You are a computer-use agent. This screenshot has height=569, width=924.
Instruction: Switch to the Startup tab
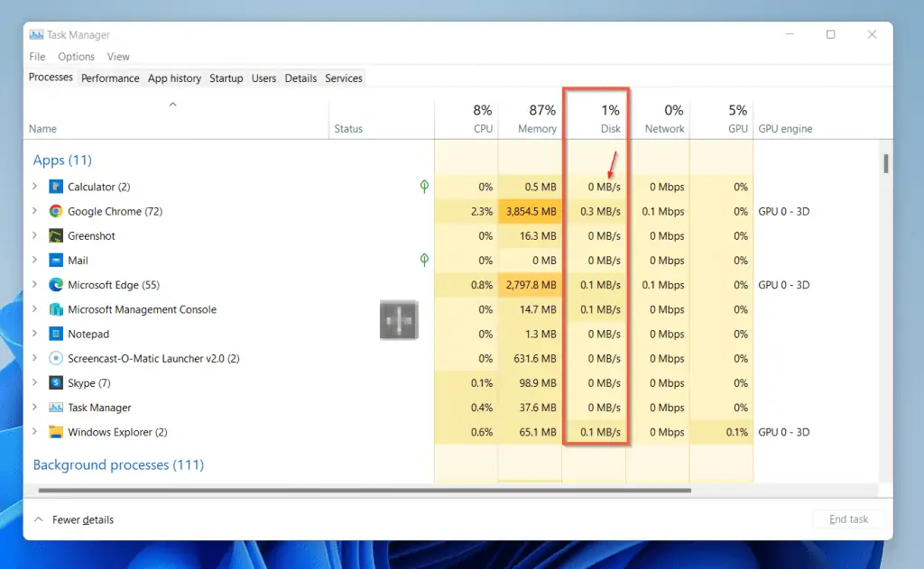(x=226, y=78)
